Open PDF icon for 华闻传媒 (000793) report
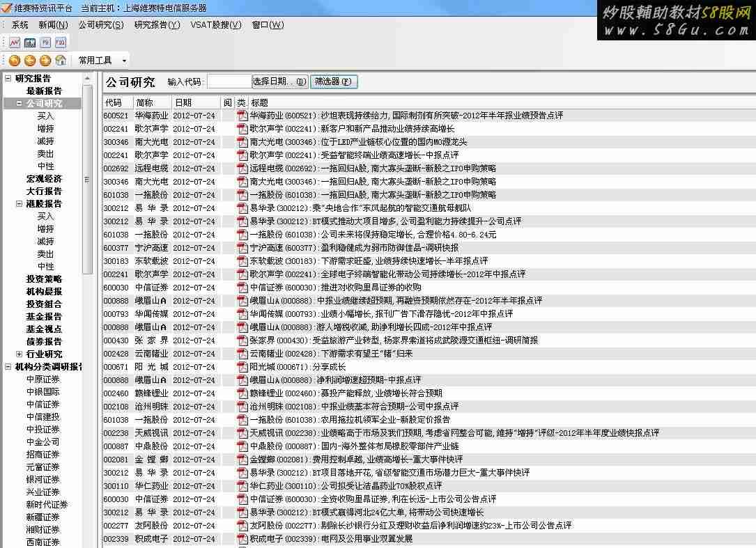The image size is (756, 548). (x=242, y=314)
